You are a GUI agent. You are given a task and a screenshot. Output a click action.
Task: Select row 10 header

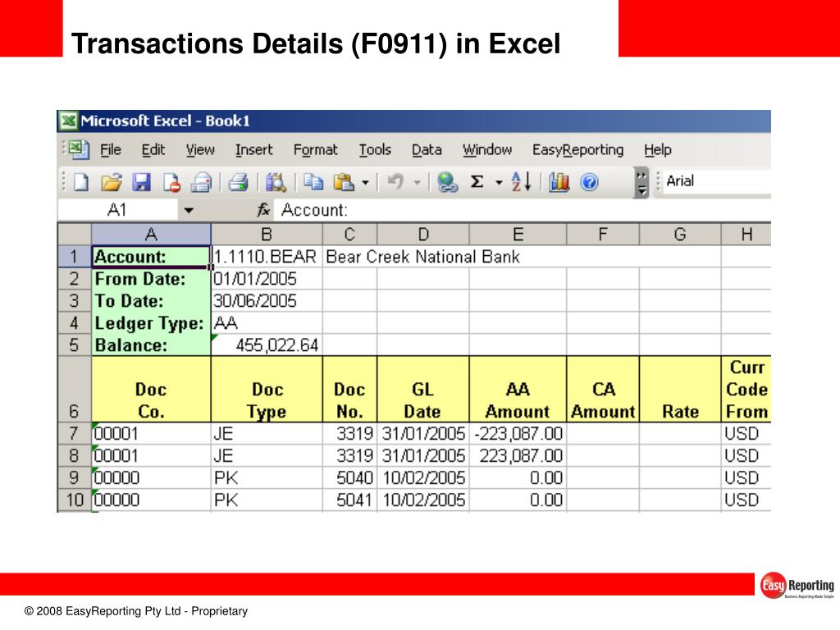tap(75, 500)
